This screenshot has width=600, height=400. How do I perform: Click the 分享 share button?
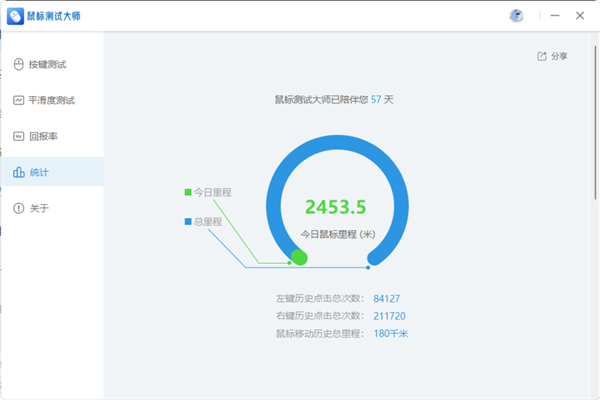552,56
